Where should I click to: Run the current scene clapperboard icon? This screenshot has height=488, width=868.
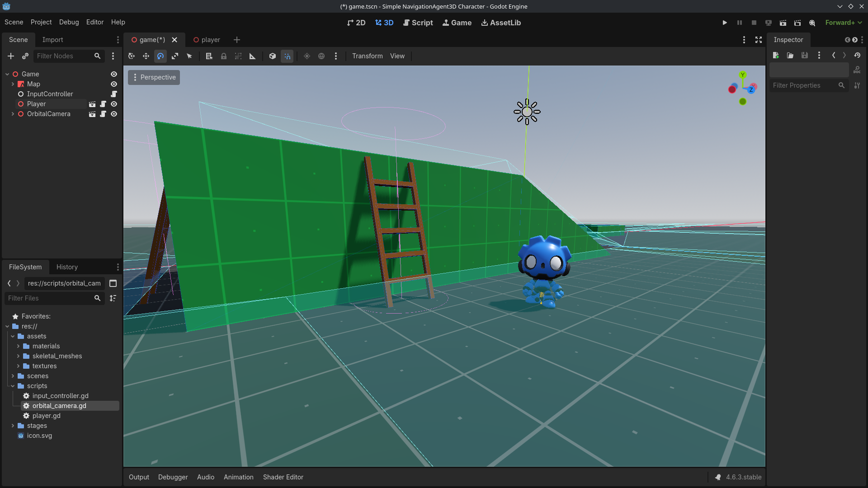click(783, 23)
